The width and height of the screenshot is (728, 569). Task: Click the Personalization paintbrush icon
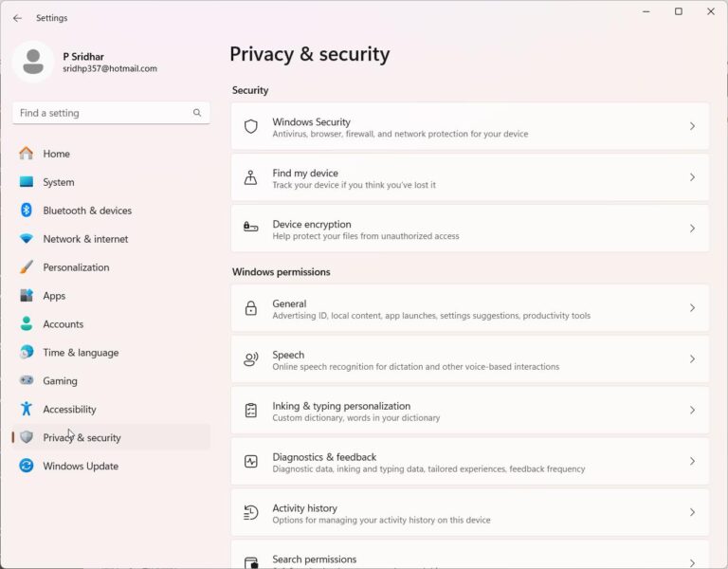(27, 267)
